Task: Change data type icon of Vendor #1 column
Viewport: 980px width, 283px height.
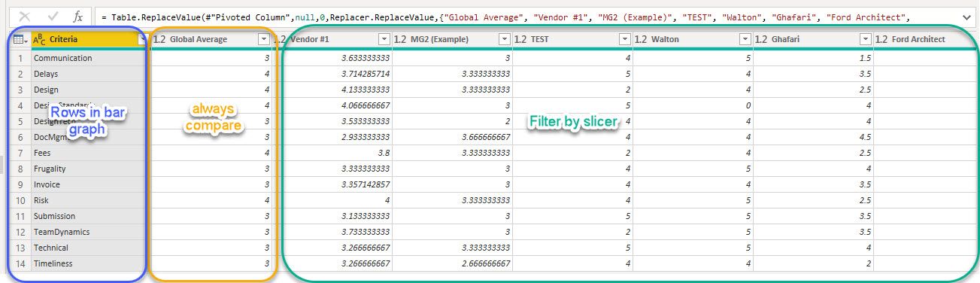Action: 279,39
